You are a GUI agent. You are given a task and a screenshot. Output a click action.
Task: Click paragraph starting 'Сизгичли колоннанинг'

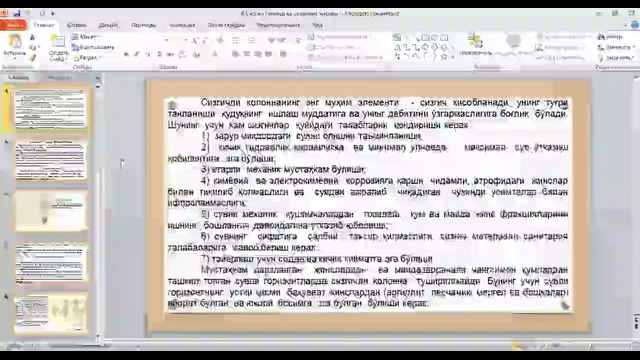pyautogui.click(x=368, y=113)
